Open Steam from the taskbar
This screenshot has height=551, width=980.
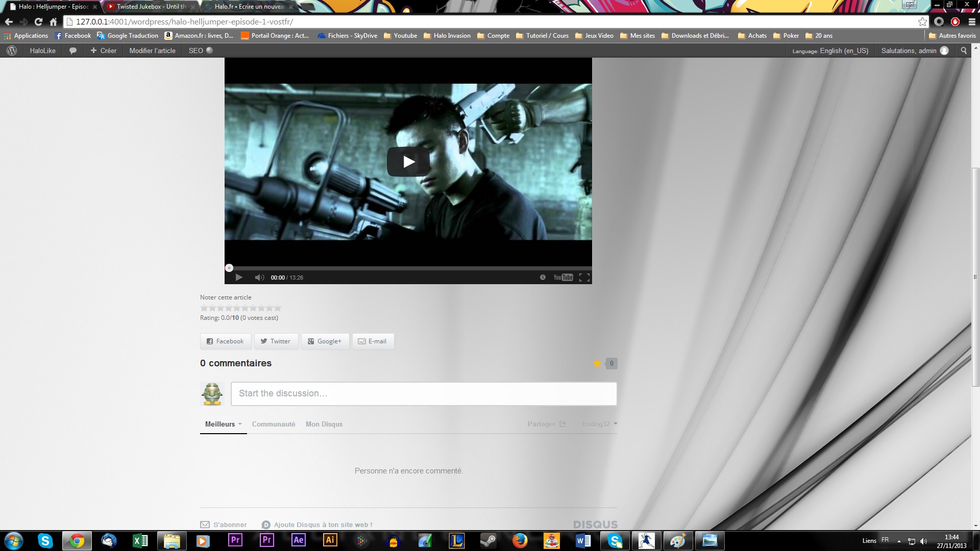(488, 541)
